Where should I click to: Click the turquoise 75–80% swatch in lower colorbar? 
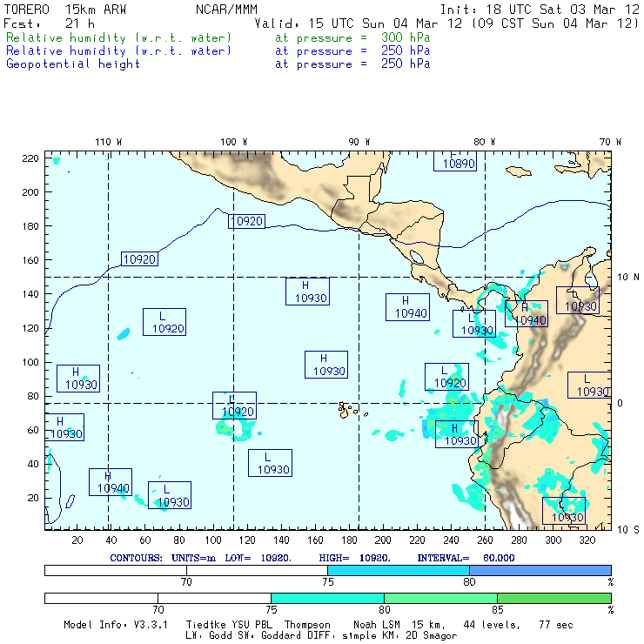[327, 598]
